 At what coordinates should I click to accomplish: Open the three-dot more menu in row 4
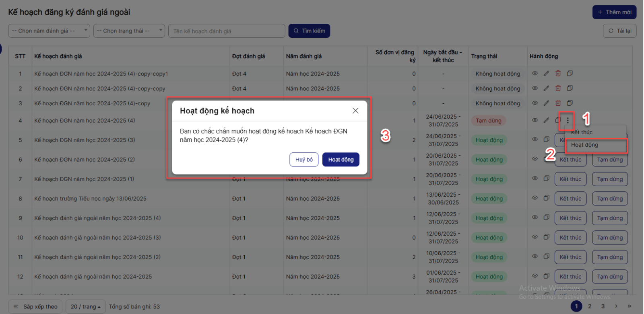tap(568, 120)
